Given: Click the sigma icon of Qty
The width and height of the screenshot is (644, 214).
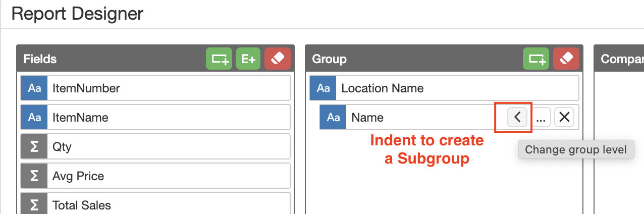Looking at the screenshot, I should (34, 147).
